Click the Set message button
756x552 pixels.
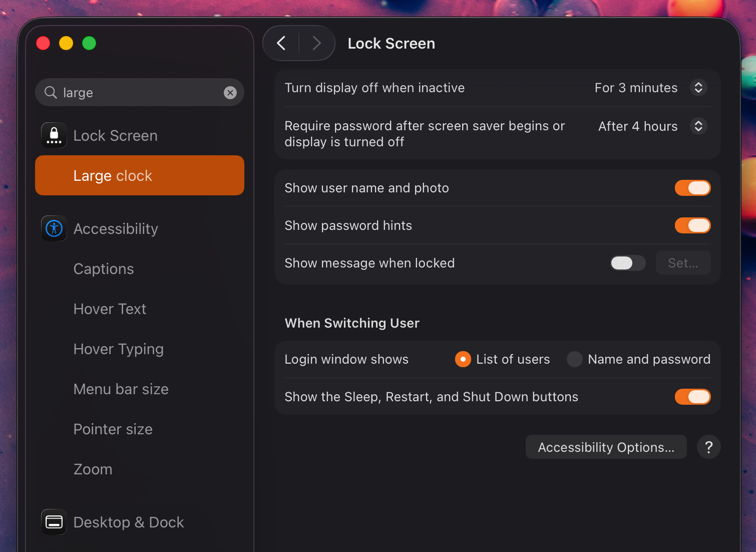tap(683, 263)
